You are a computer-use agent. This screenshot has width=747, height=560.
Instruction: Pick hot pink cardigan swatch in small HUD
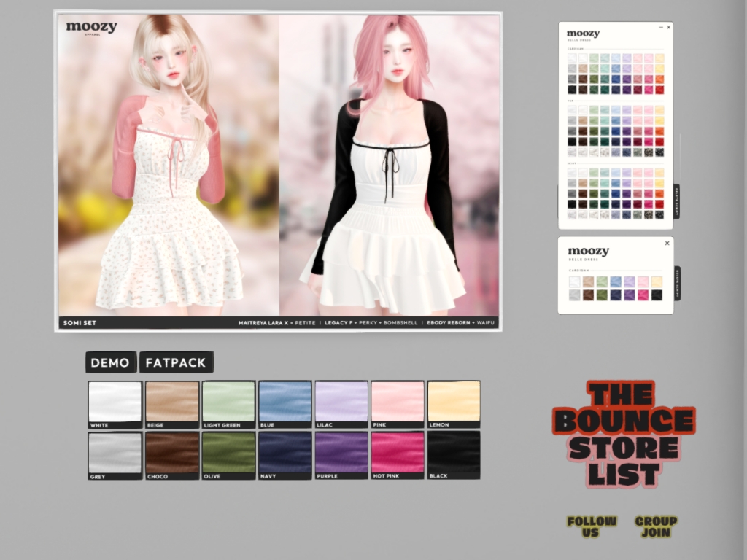(643, 295)
